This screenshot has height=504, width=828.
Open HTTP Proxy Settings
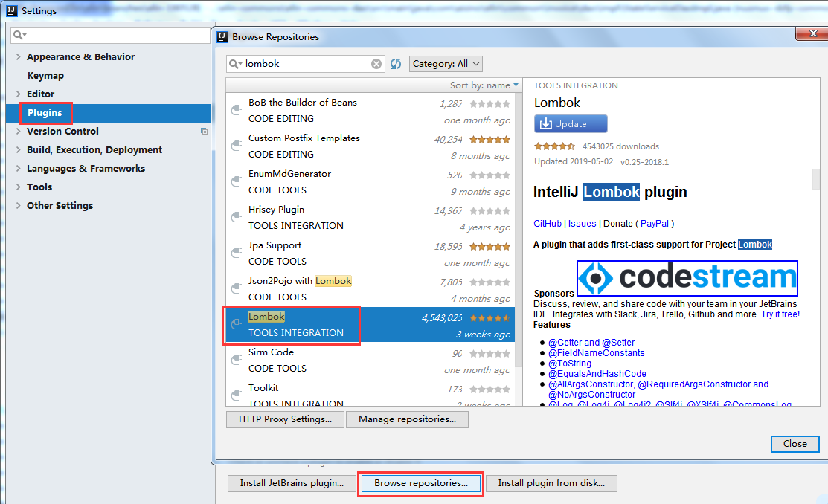coord(285,419)
